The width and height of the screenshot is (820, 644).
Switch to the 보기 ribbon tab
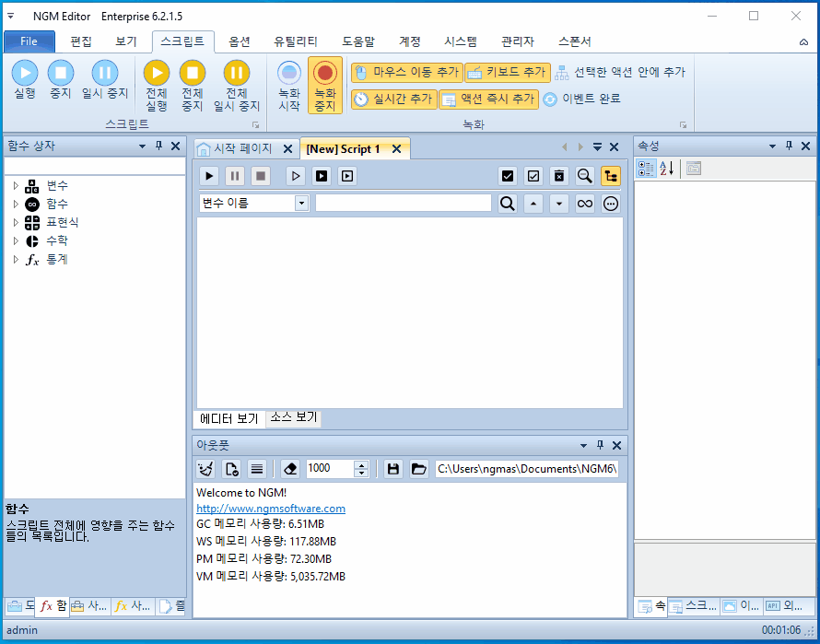(x=126, y=41)
